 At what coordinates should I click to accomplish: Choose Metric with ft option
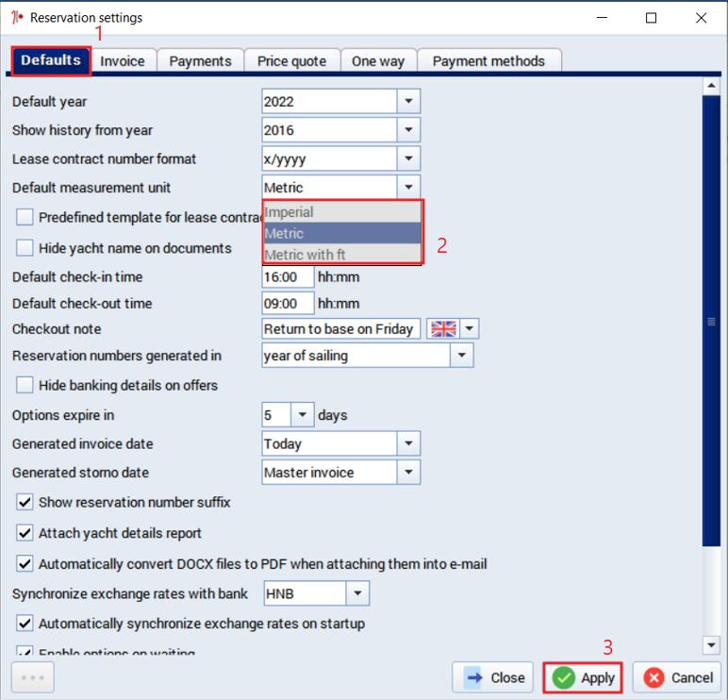point(342,255)
